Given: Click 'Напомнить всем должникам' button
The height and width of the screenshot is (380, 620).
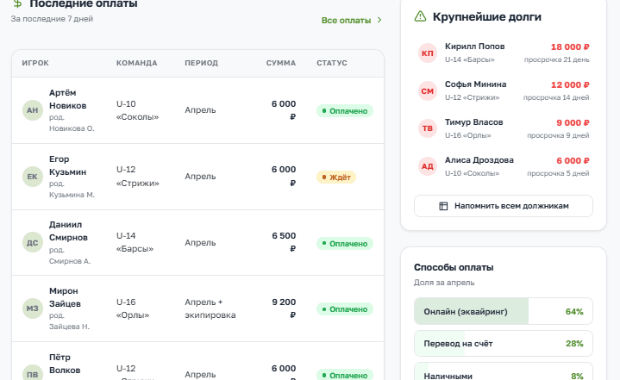Looking at the screenshot, I should click(x=503, y=206).
